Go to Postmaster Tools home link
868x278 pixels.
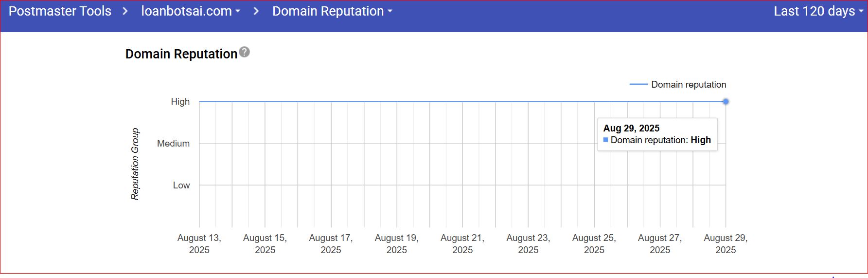pyautogui.click(x=60, y=11)
